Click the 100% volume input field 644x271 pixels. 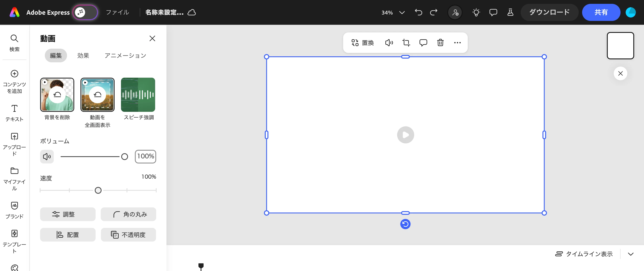[146, 156]
